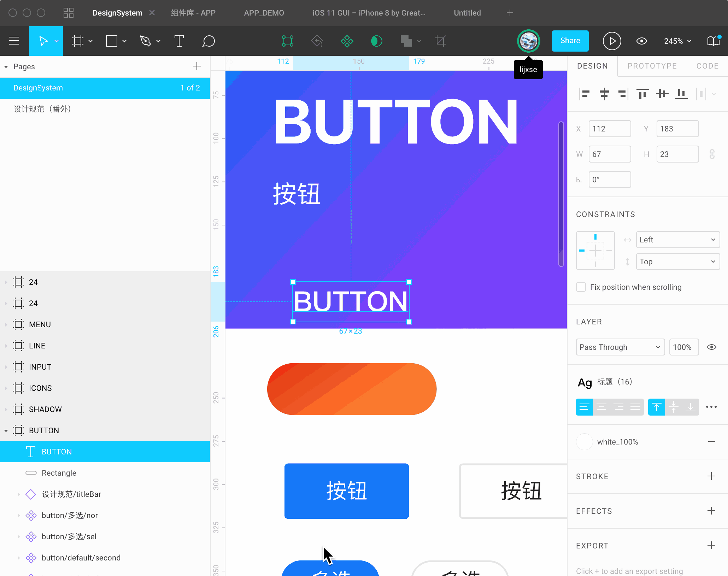Click the white_100% fill color swatch

[x=584, y=442]
